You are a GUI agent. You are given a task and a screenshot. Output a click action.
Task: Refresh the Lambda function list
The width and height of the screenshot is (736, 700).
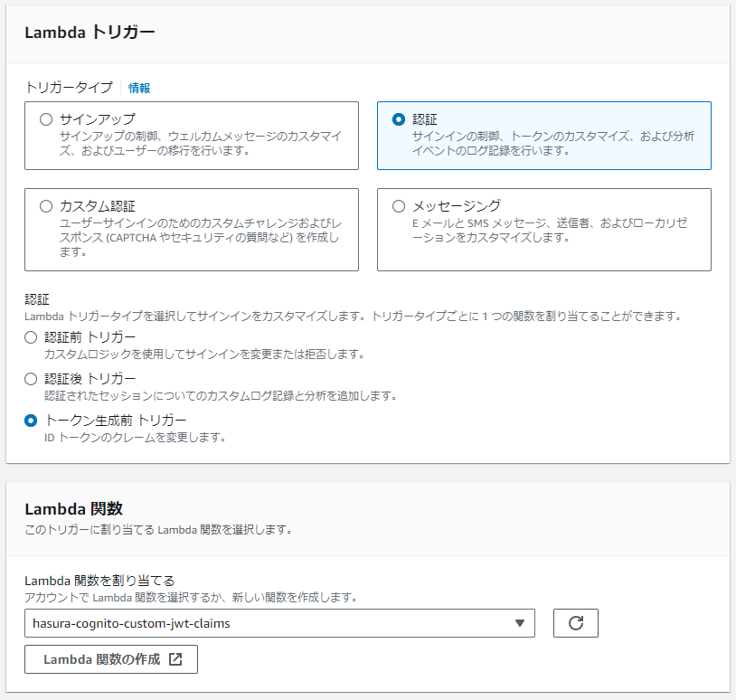pyautogui.click(x=575, y=623)
